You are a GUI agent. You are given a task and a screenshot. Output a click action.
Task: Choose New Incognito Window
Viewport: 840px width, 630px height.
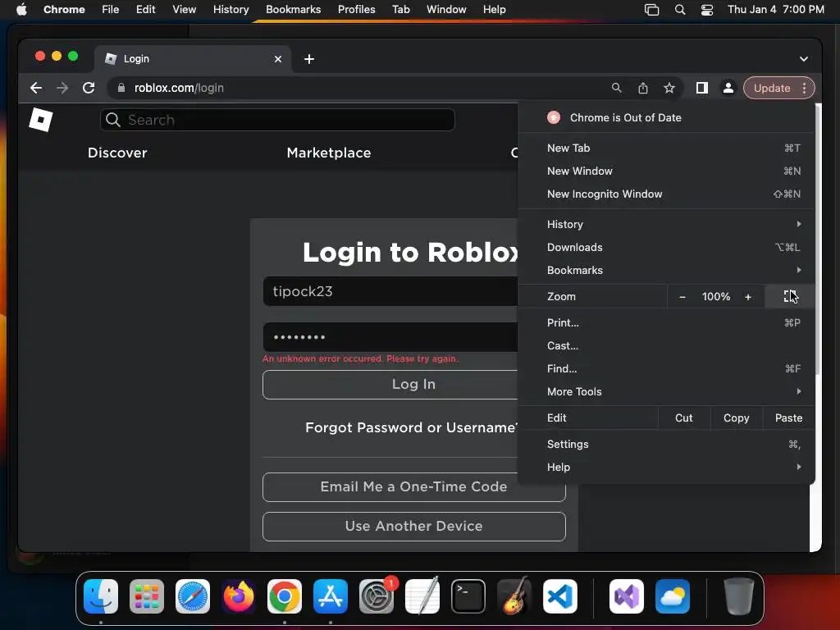point(666,194)
